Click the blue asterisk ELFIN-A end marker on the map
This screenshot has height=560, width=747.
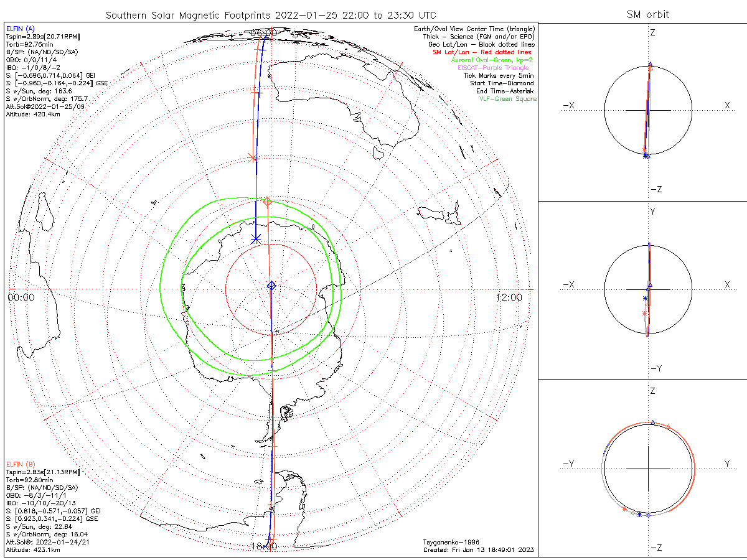(x=255, y=239)
